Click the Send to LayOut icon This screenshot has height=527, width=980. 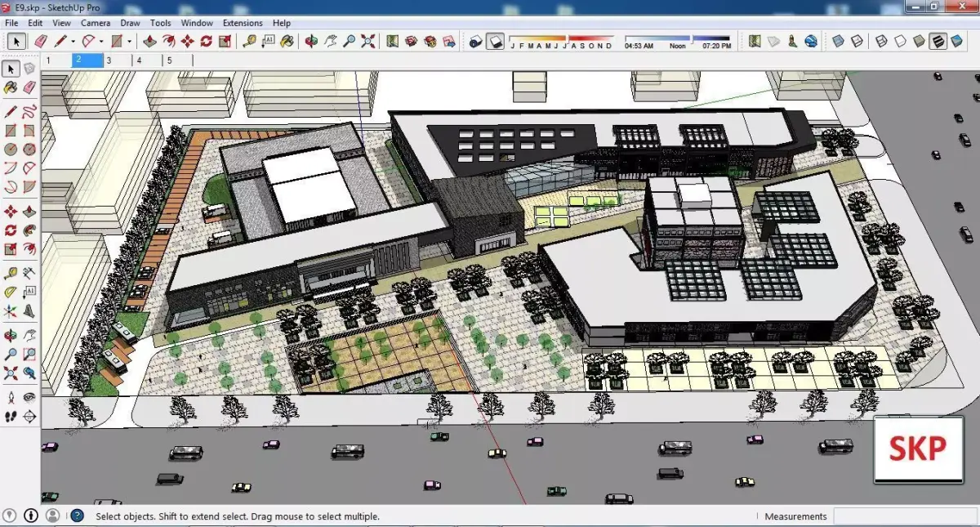coord(449,41)
